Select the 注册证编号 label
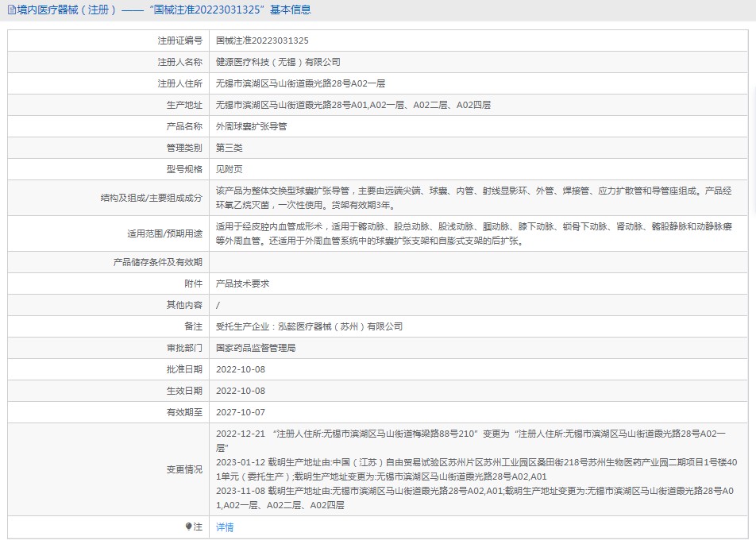Image resolution: width=756 pixels, height=544 pixels. click(179, 41)
